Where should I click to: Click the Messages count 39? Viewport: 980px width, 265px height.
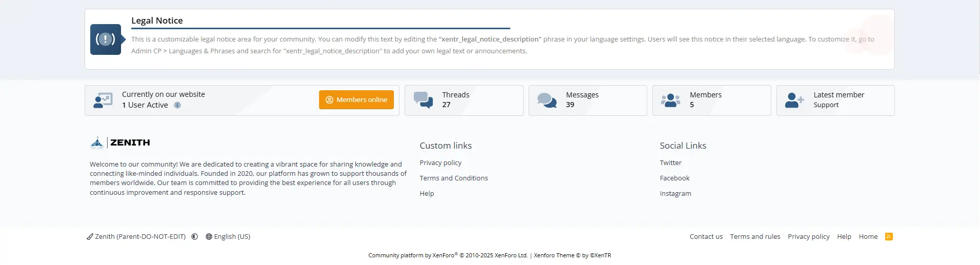[x=570, y=105]
